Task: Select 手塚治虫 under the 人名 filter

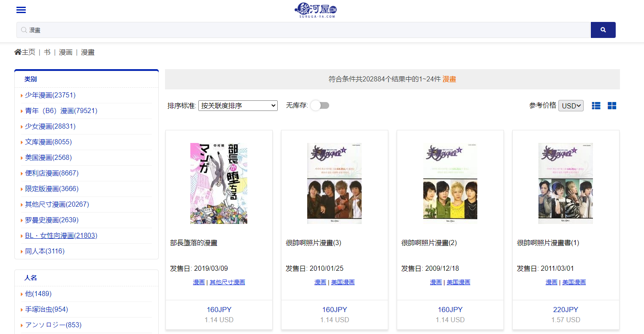Action: coord(46,310)
